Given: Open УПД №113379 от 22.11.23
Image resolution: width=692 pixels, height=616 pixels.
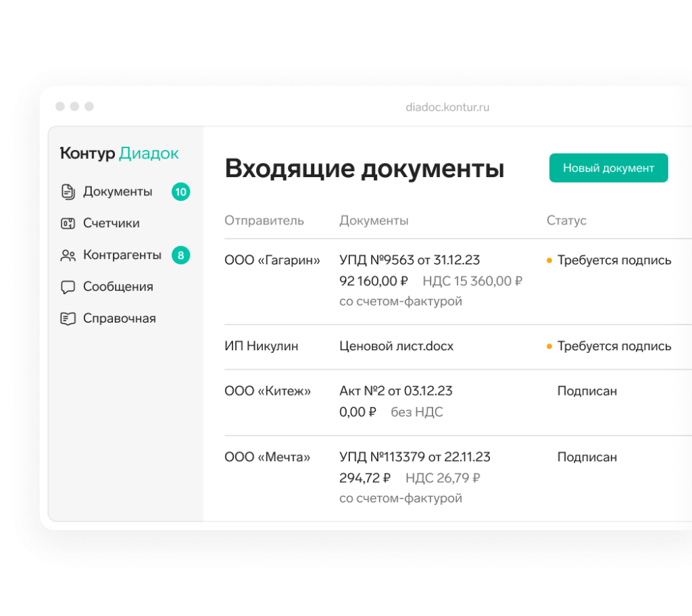Looking at the screenshot, I should [x=414, y=457].
